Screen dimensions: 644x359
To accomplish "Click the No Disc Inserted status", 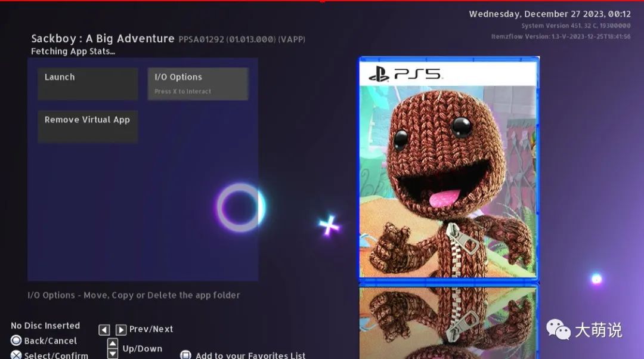I will [x=45, y=326].
